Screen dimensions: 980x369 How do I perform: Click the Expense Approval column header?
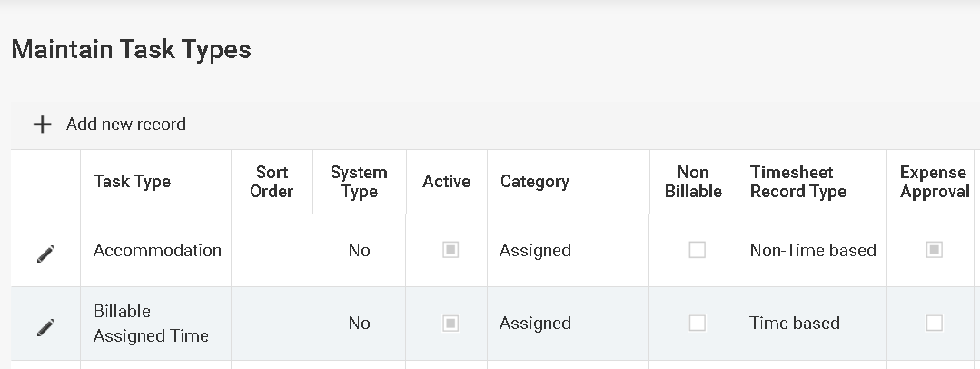pos(934,182)
